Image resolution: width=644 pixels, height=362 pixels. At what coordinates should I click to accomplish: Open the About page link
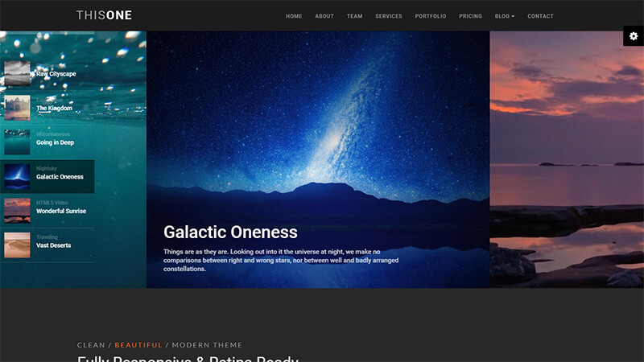tap(324, 16)
